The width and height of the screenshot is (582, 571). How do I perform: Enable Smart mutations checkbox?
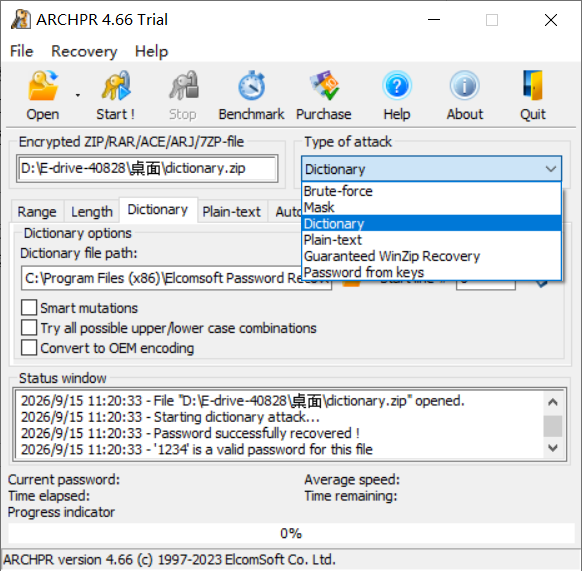click(29, 308)
